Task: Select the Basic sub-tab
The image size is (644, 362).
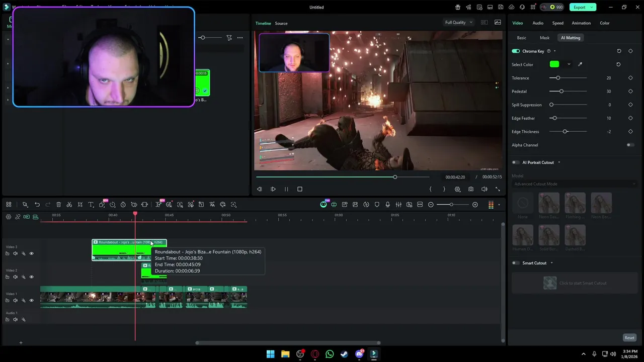Action: click(x=522, y=38)
